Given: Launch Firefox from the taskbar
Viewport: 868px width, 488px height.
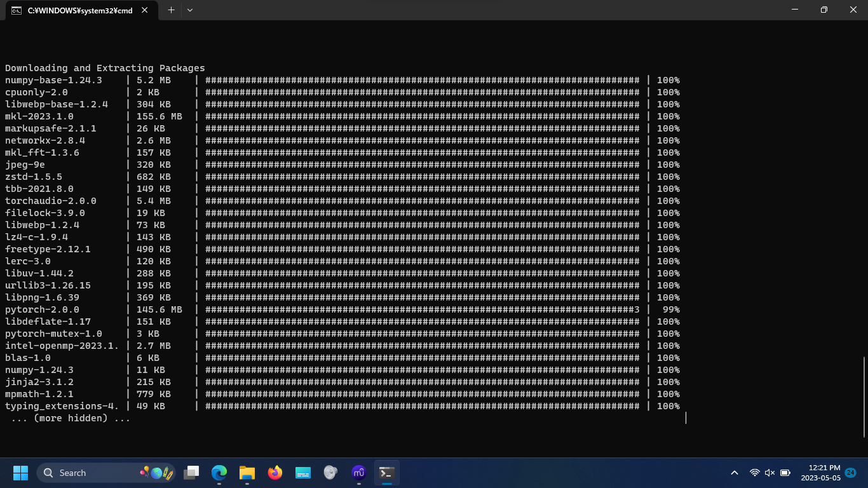Looking at the screenshot, I should (x=275, y=473).
